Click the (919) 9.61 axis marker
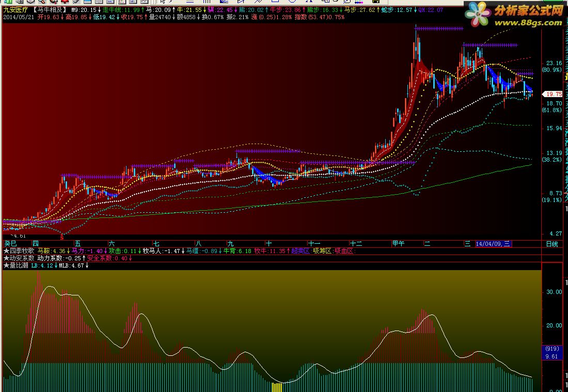This screenshot has width=568, height=392. click(x=551, y=353)
